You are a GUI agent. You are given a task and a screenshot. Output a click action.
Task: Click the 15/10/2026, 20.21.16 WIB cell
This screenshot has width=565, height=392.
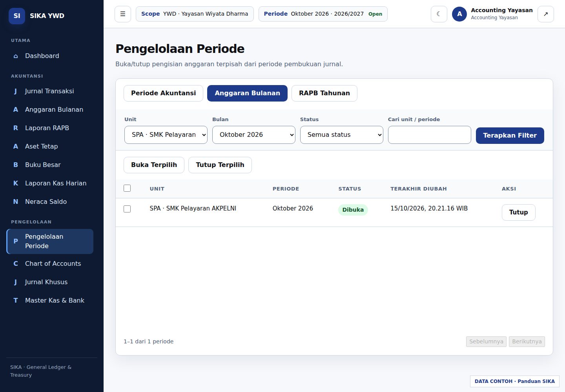tap(429, 209)
